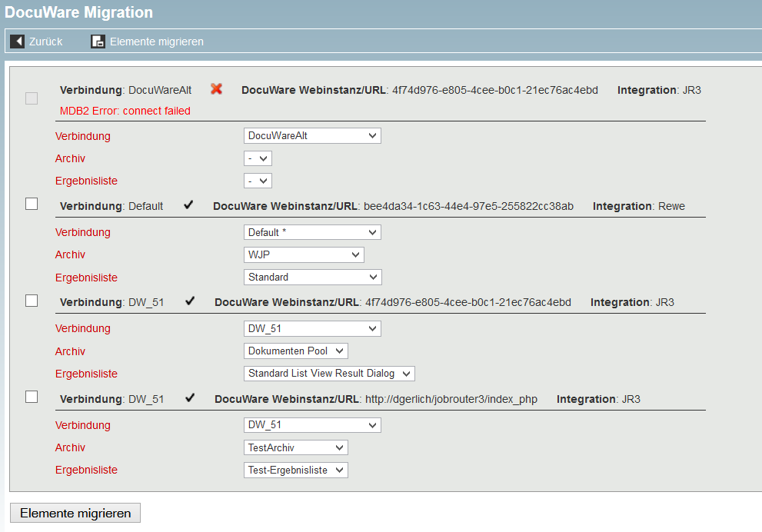Click the red X status icon for DocuWareAlt

tap(216, 89)
